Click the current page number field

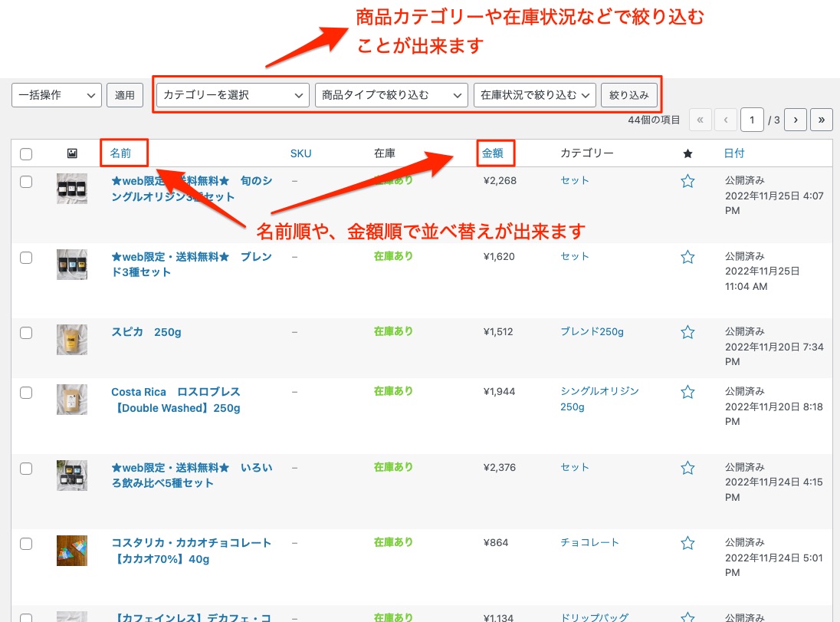coord(753,120)
